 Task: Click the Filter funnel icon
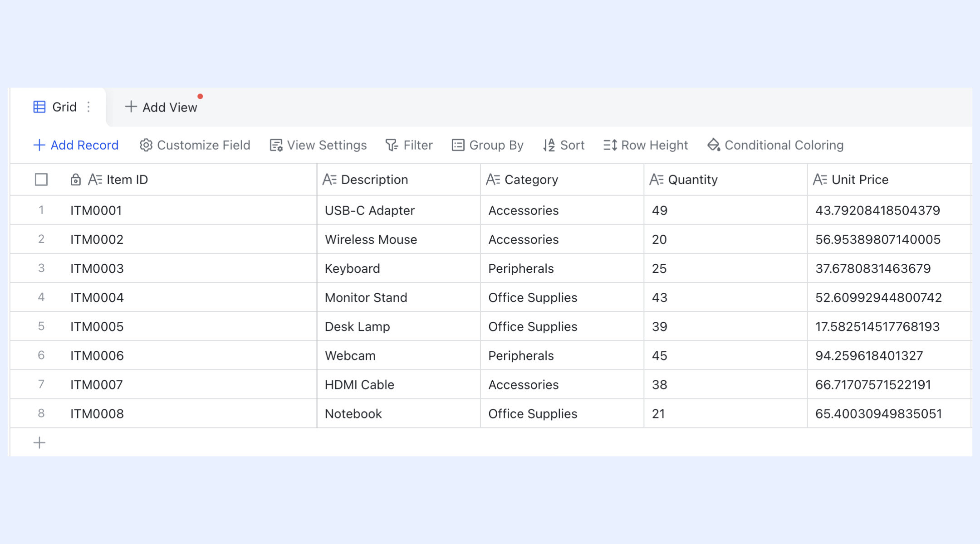(x=392, y=145)
